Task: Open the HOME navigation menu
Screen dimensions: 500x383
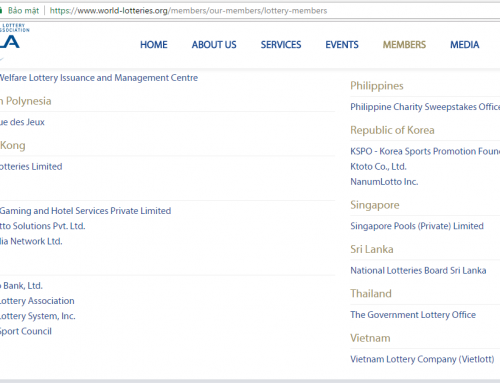Action: [x=154, y=45]
